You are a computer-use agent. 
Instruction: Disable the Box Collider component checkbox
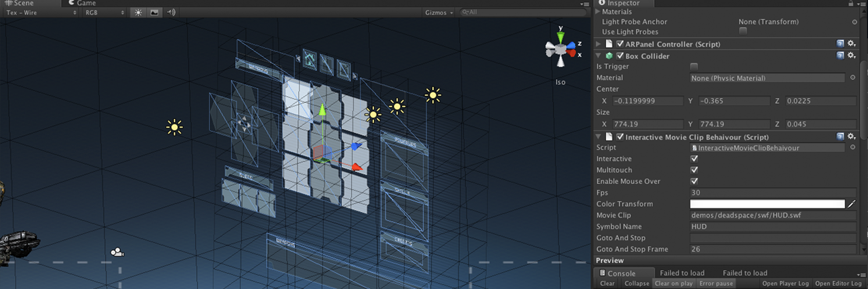pyautogui.click(x=620, y=56)
